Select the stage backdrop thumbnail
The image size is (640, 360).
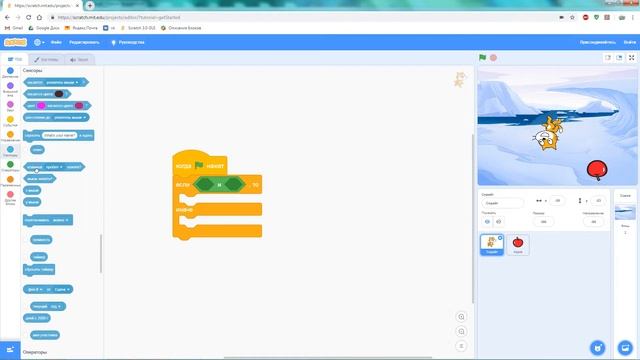[625, 212]
